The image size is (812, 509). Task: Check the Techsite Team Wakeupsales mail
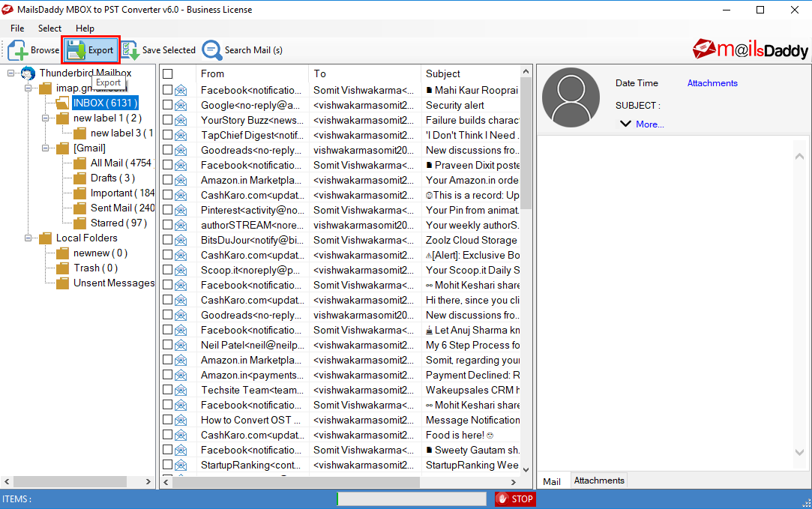(168, 390)
